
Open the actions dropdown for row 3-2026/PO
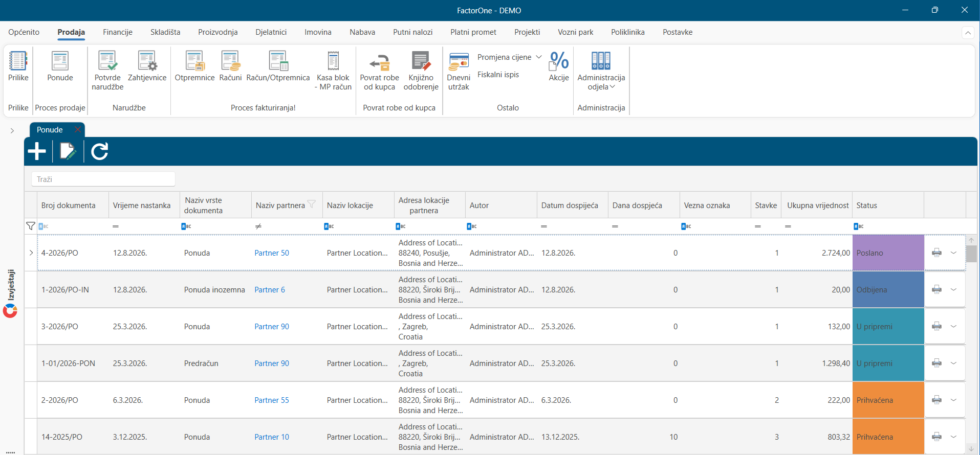coord(953,326)
